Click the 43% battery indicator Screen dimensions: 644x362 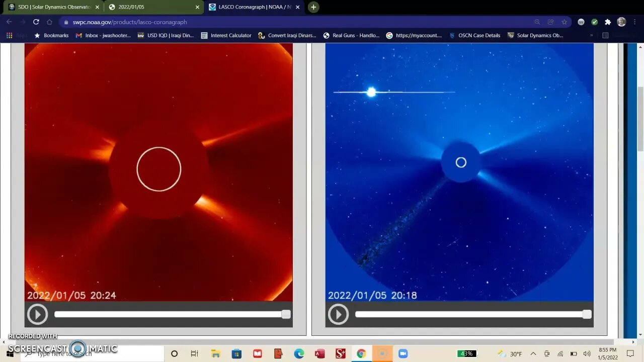[467, 353]
